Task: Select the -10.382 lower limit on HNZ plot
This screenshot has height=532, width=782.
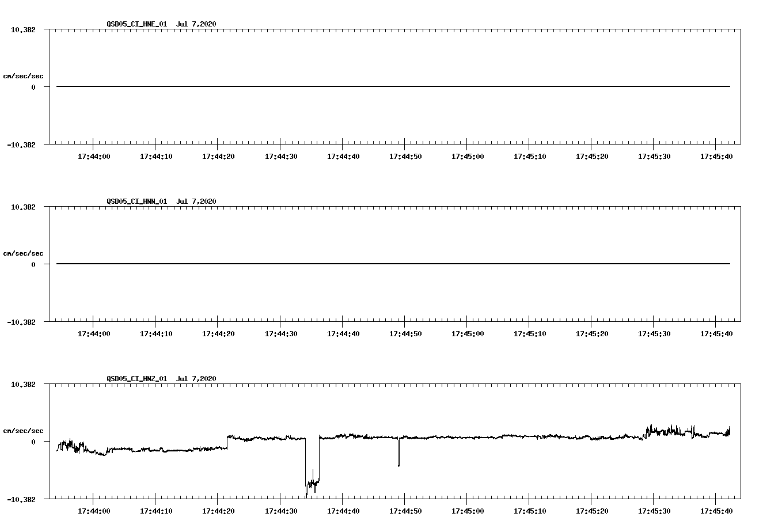Action: click(21, 500)
